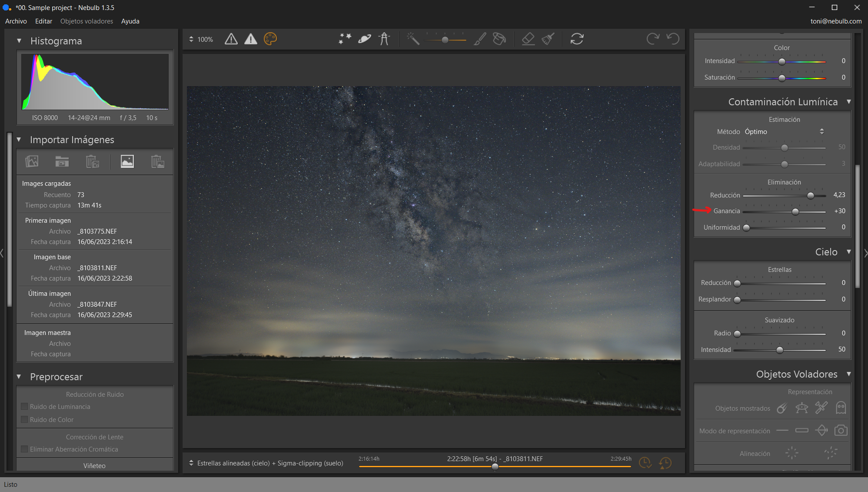The image size is (868, 492).
Task: Collapse right panel with edge arrow
Action: click(x=866, y=253)
